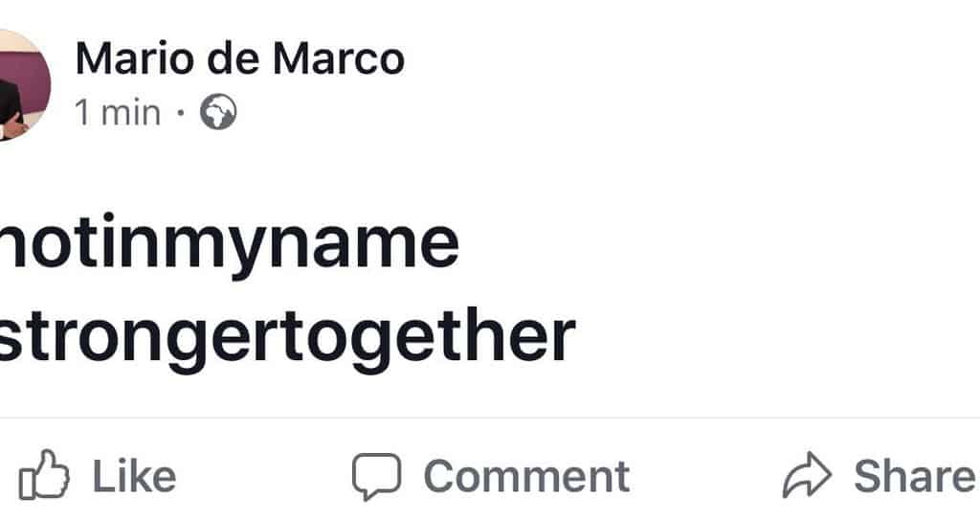
Task: Open the strongertogether hashtag
Action: point(286,339)
